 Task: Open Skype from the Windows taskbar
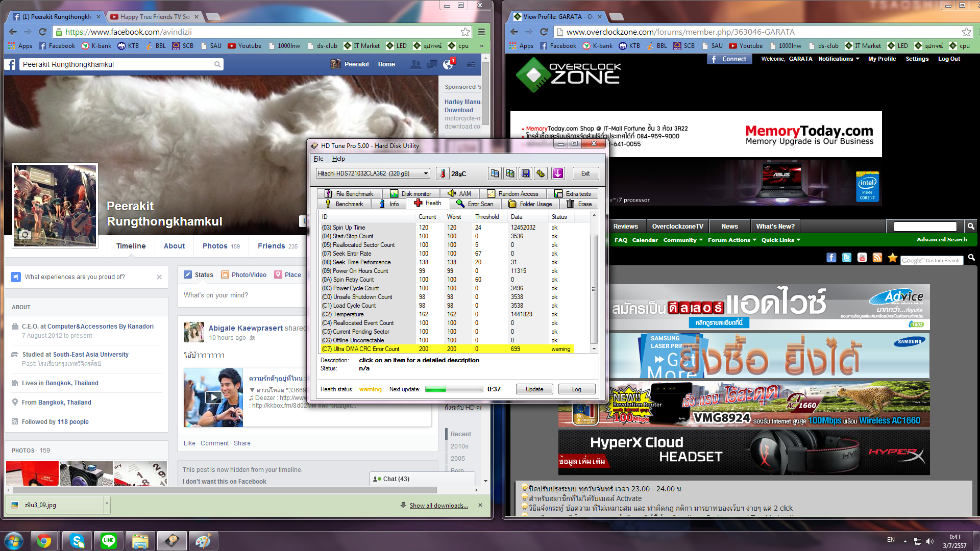pos(77,540)
